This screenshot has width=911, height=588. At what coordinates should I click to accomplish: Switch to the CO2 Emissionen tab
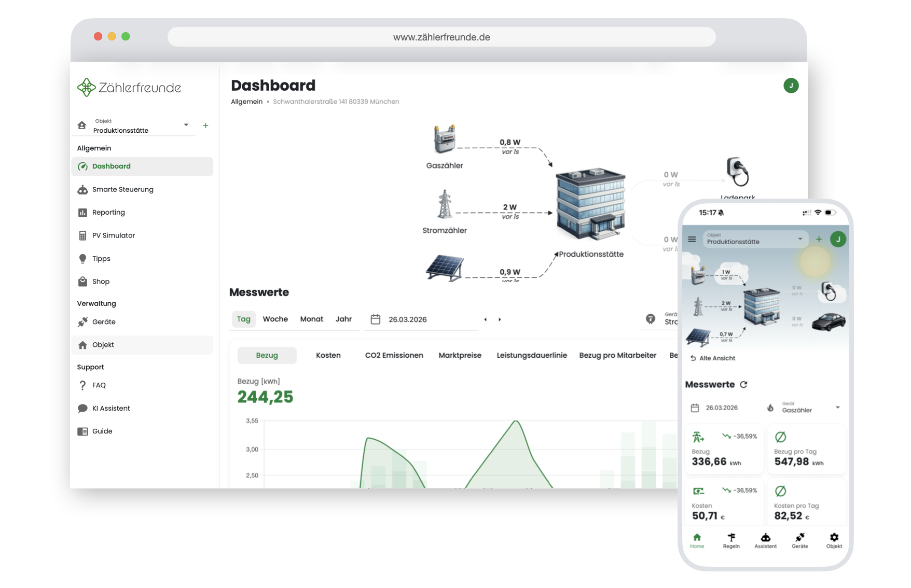394,355
